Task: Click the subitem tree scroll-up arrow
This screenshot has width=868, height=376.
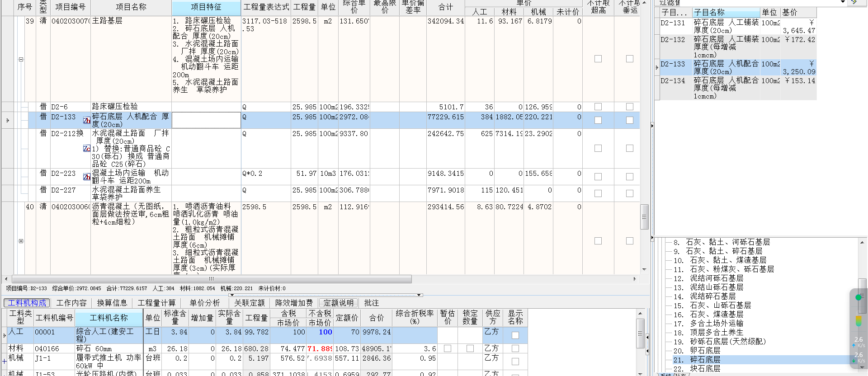Action: 862,242
